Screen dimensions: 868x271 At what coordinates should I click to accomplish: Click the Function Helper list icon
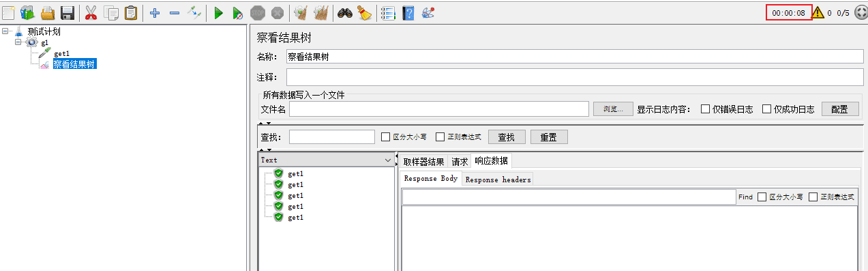388,12
